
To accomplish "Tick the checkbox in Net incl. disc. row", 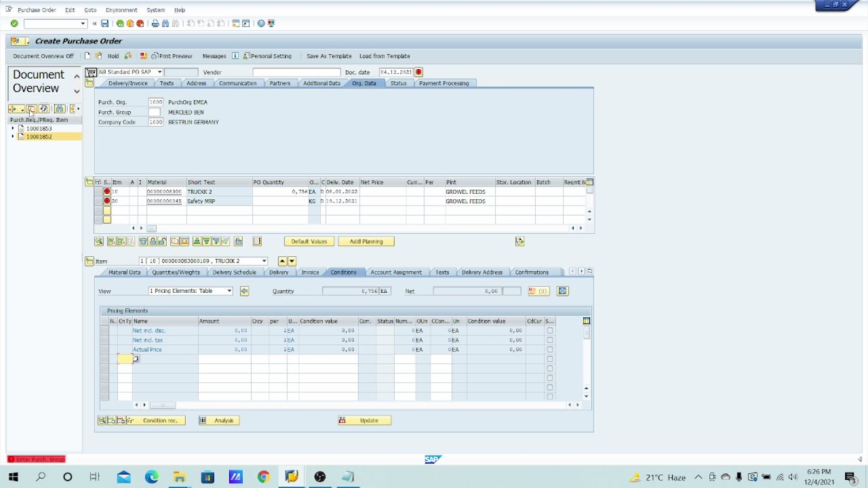I will tap(550, 331).
